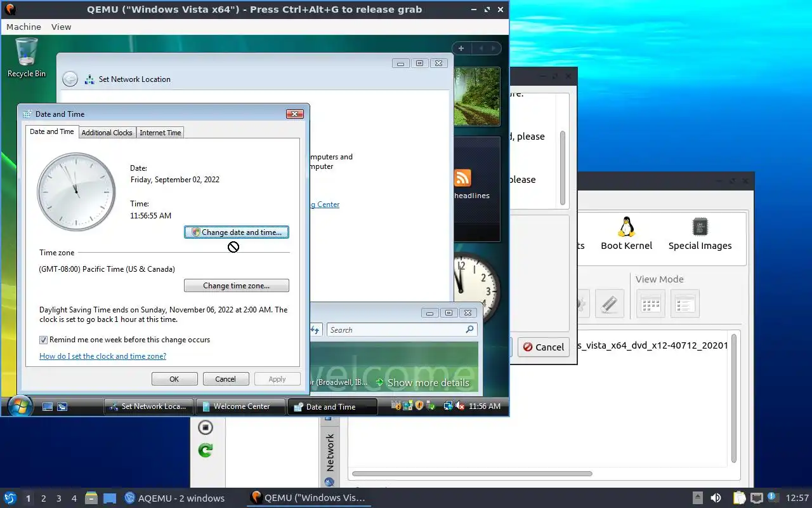This screenshot has height=508, width=812.
Task: Click Boot Kernel penguin icon in AQEMU
Action: (x=627, y=233)
